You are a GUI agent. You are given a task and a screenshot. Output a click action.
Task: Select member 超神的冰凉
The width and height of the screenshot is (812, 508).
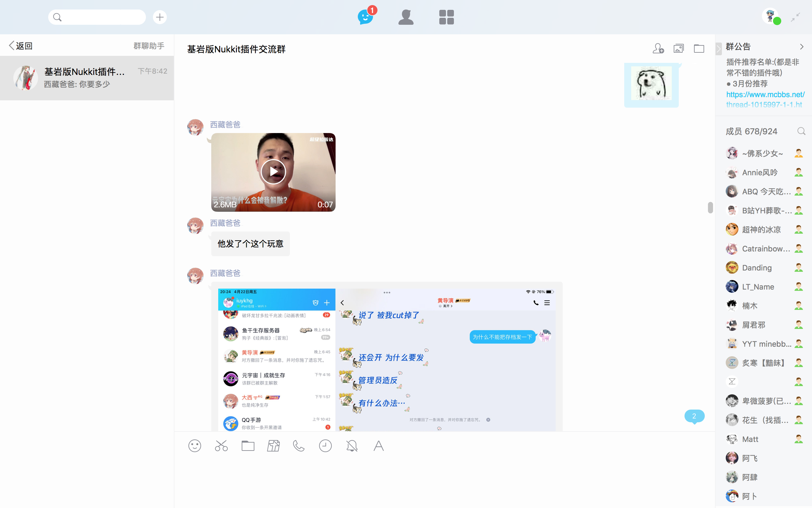click(764, 230)
